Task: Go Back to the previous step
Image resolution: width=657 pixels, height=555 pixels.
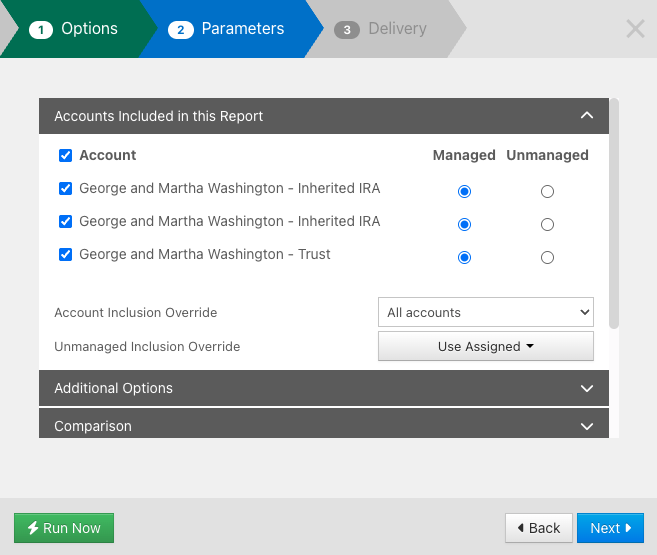Action: (x=538, y=528)
